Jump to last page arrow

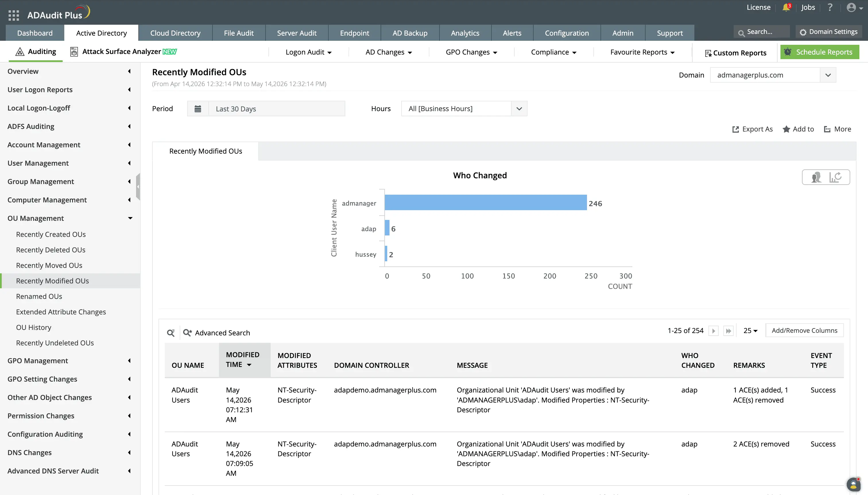[728, 331]
